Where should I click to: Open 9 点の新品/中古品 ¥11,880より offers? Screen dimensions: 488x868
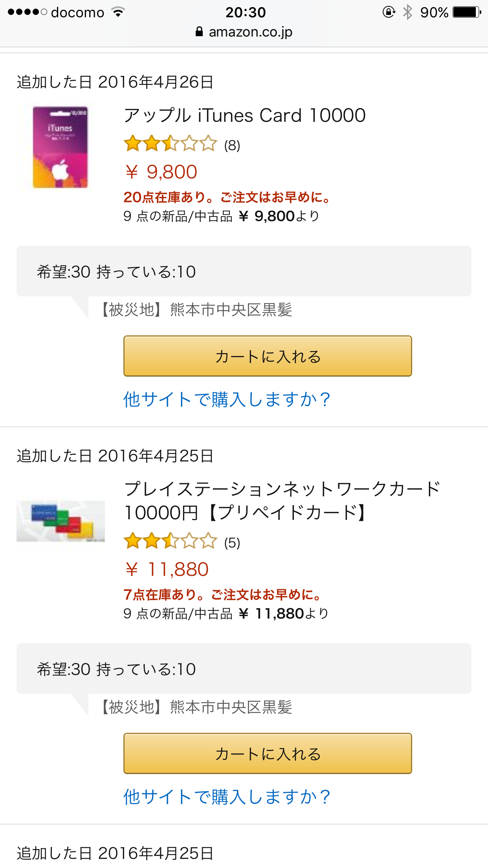(226, 614)
